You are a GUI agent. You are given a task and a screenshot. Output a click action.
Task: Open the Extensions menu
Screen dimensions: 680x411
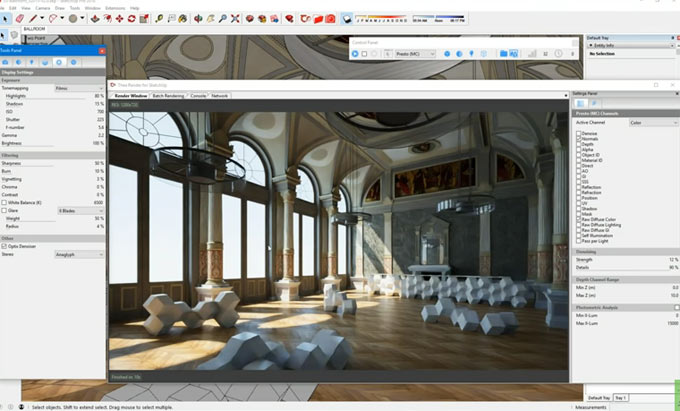click(112, 7)
